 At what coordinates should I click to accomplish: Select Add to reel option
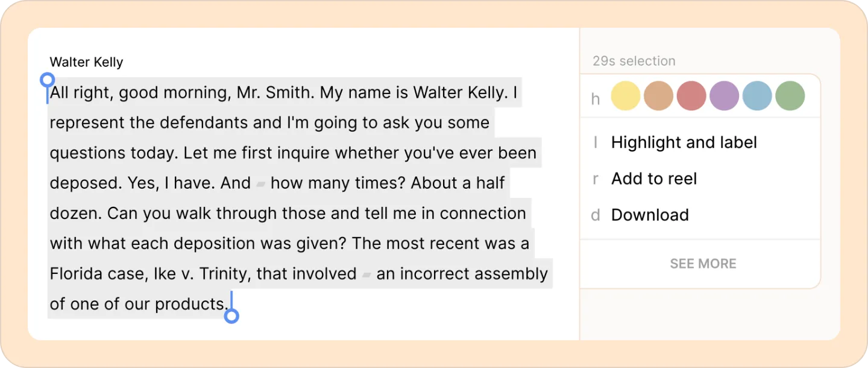click(x=700, y=179)
